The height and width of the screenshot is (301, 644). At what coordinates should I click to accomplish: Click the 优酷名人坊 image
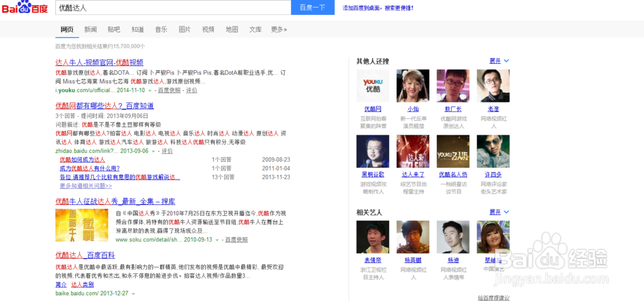453,151
